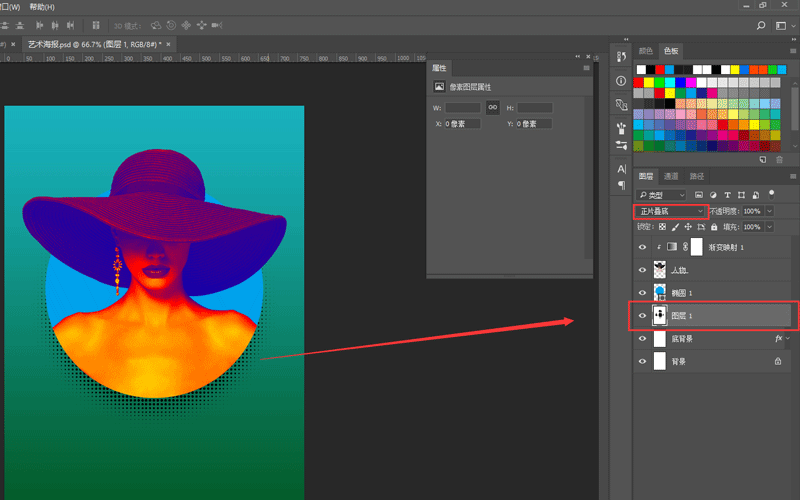Click the X position field in Properties
Image resolution: width=800 pixels, height=500 pixels.
(462, 123)
